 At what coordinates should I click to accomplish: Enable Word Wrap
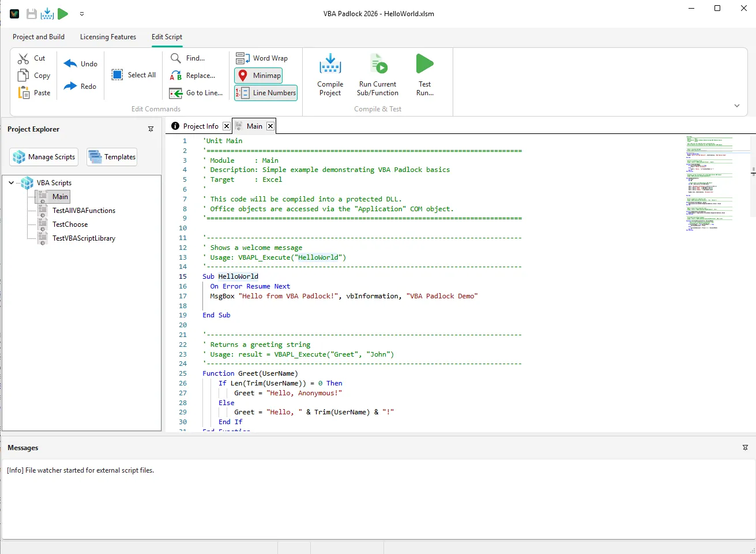(x=263, y=58)
